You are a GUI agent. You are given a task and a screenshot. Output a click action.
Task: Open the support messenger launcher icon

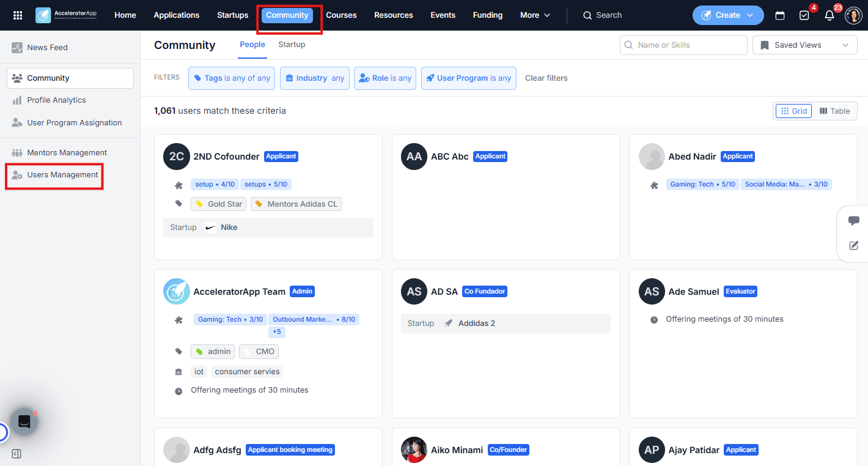[x=24, y=421]
